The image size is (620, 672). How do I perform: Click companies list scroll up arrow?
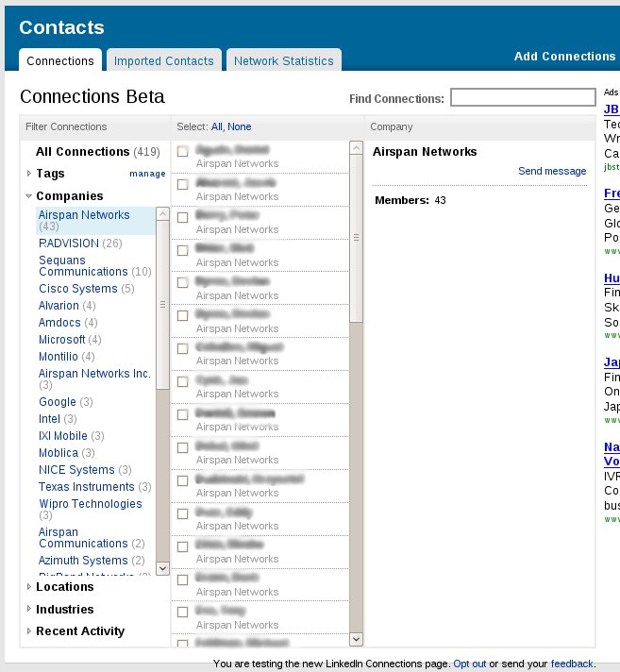162,214
